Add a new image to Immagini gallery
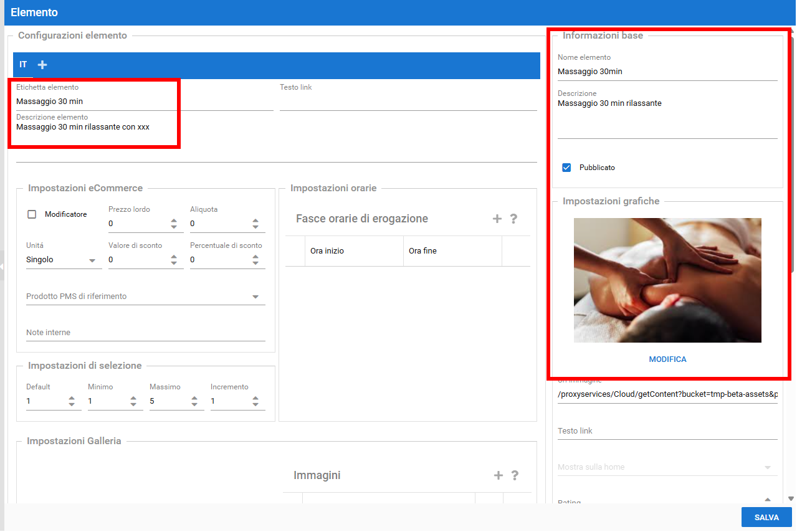 [x=499, y=475]
